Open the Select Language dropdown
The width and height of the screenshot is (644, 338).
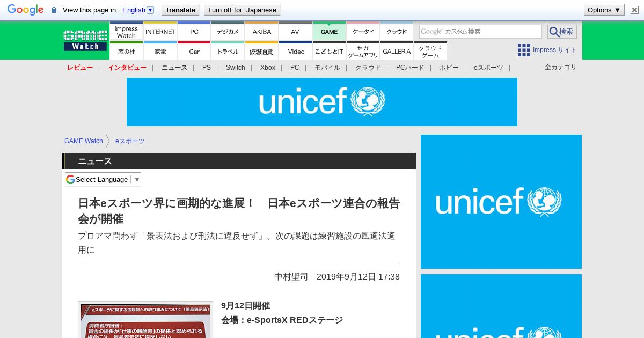pos(103,179)
